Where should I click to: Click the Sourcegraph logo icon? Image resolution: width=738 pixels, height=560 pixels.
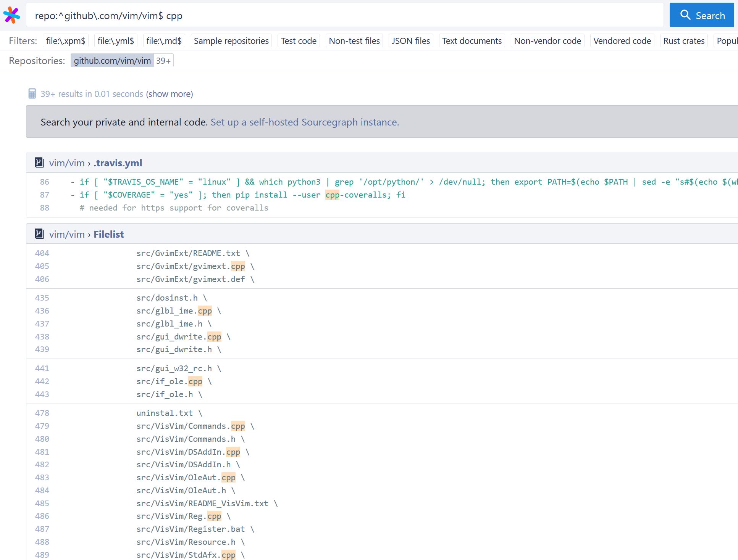coord(11,15)
